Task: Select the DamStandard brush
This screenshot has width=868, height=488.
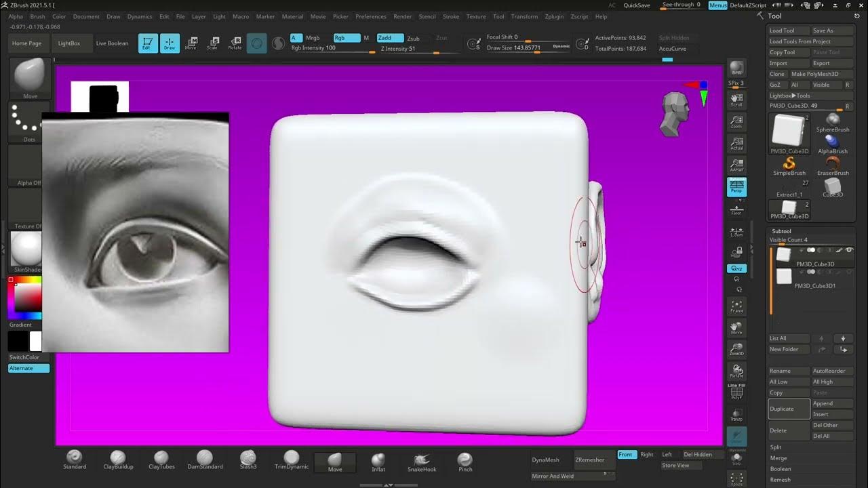Action: (x=205, y=460)
